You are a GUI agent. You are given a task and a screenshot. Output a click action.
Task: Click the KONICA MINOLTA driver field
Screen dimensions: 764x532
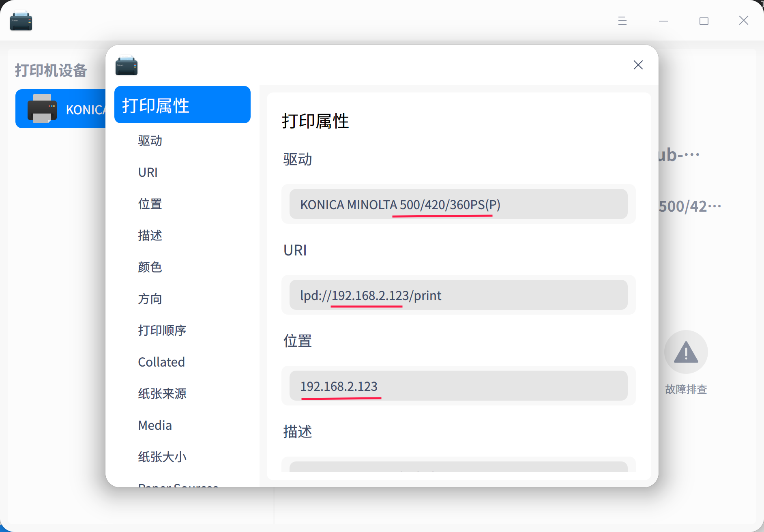459,204
